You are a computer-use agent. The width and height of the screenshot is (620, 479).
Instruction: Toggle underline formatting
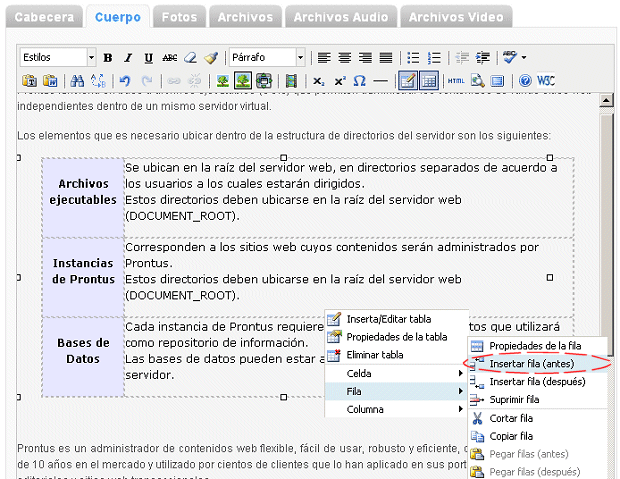(149, 58)
